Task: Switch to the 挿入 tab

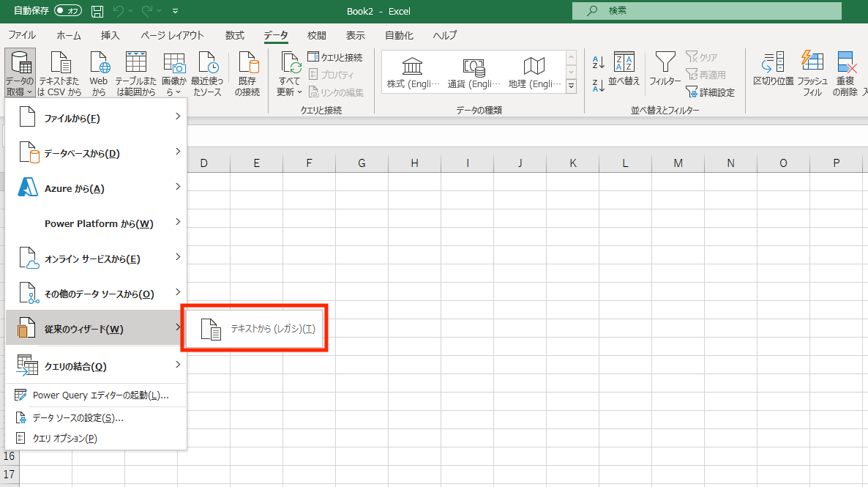Action: (x=111, y=35)
